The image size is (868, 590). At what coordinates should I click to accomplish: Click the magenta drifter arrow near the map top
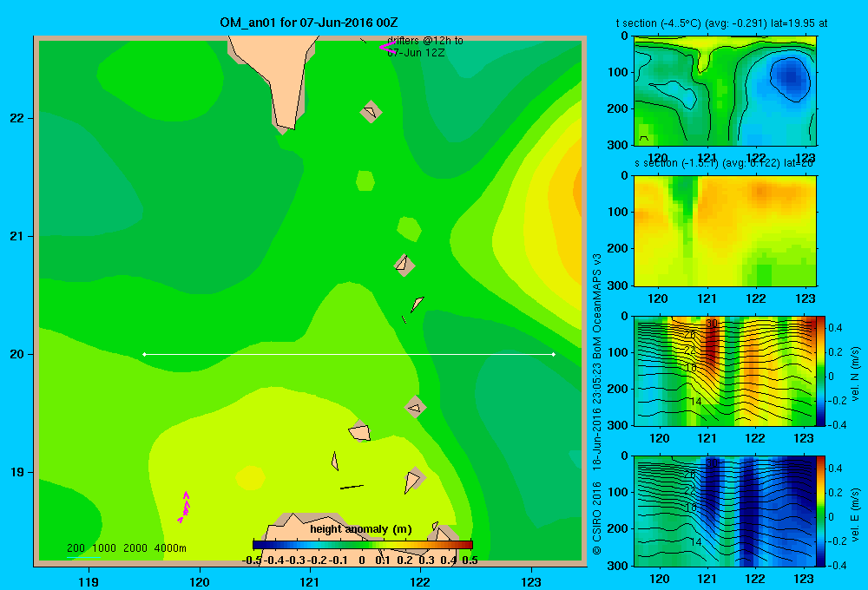point(387,48)
